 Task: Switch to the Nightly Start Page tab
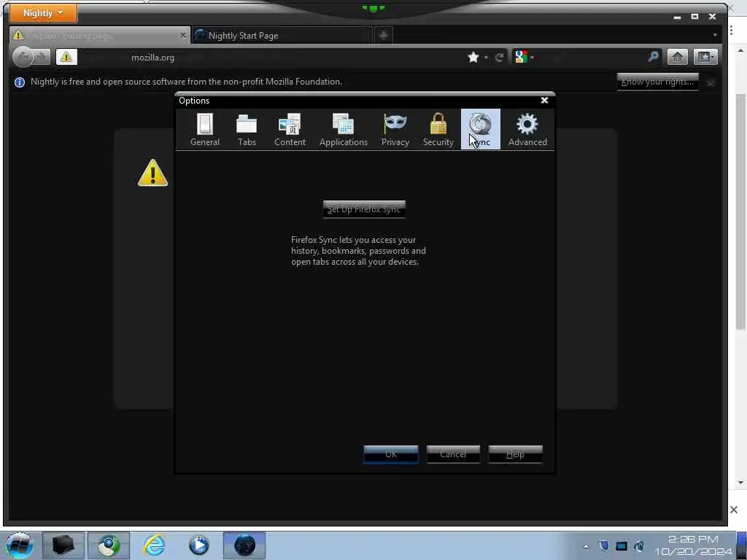coord(281,36)
